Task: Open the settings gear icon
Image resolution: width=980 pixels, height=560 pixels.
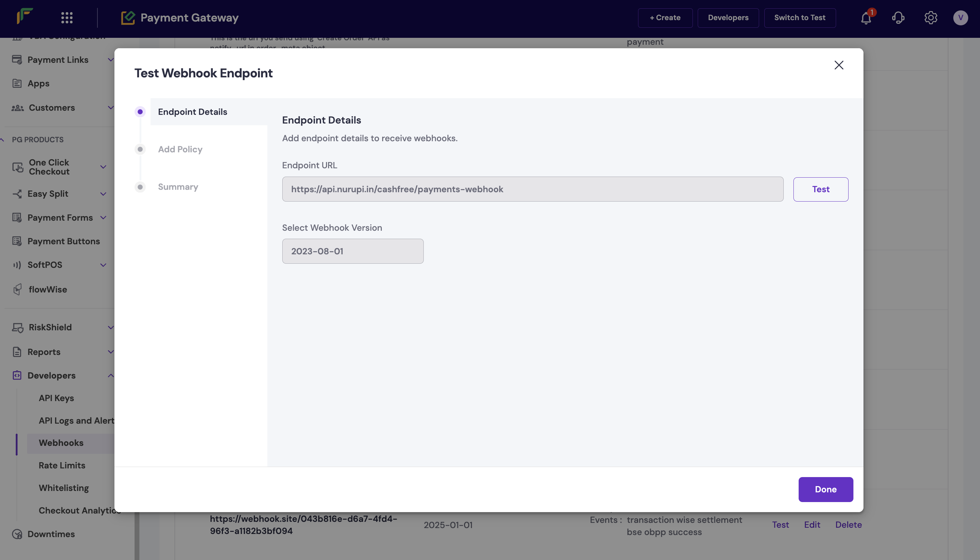Action: pyautogui.click(x=930, y=18)
